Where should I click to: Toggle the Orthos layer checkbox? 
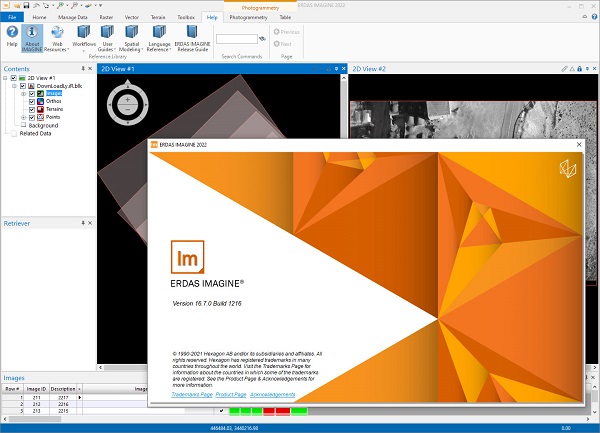tap(32, 101)
